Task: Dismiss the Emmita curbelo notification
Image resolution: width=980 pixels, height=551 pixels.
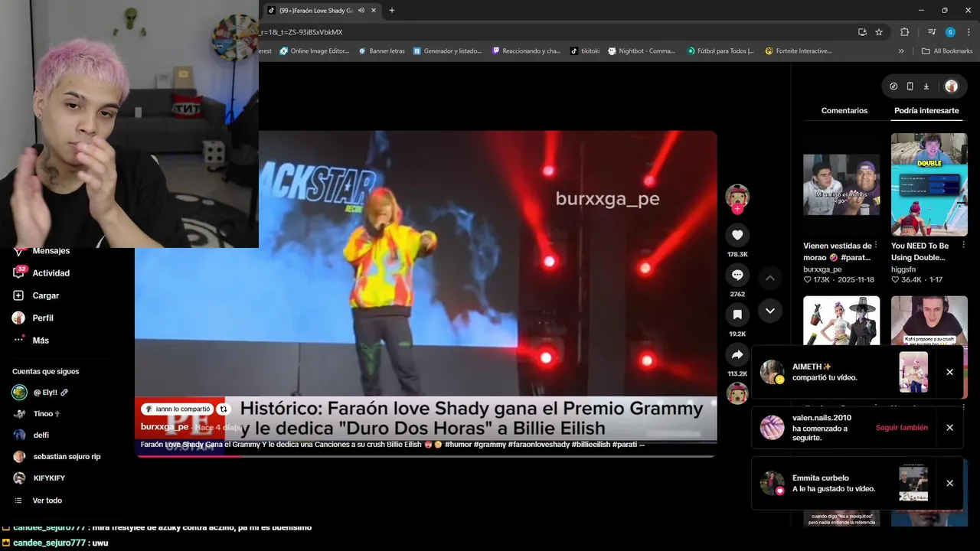Action: (949, 484)
